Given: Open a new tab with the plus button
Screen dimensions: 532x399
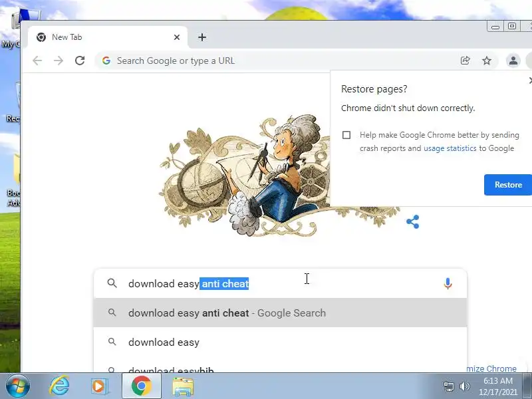Looking at the screenshot, I should tap(202, 37).
